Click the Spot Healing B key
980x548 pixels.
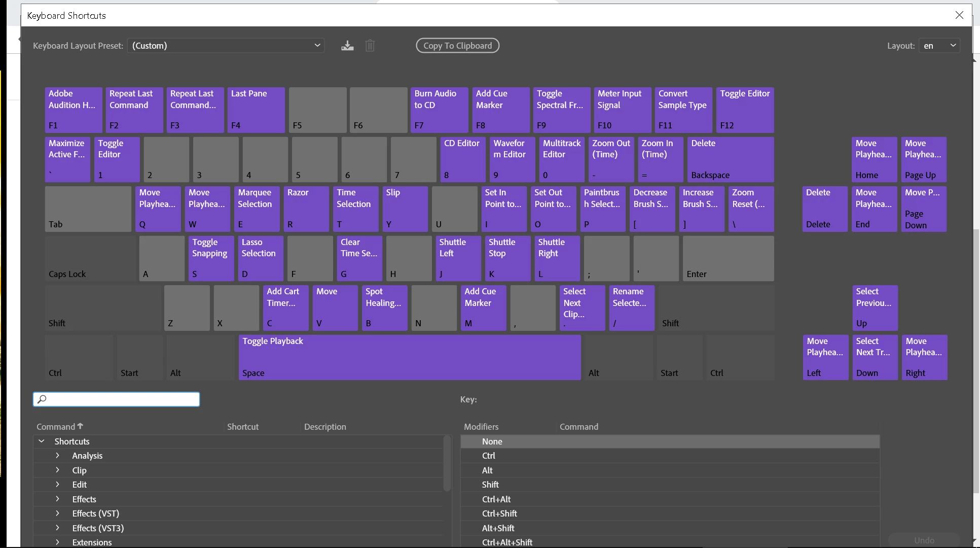(x=384, y=307)
